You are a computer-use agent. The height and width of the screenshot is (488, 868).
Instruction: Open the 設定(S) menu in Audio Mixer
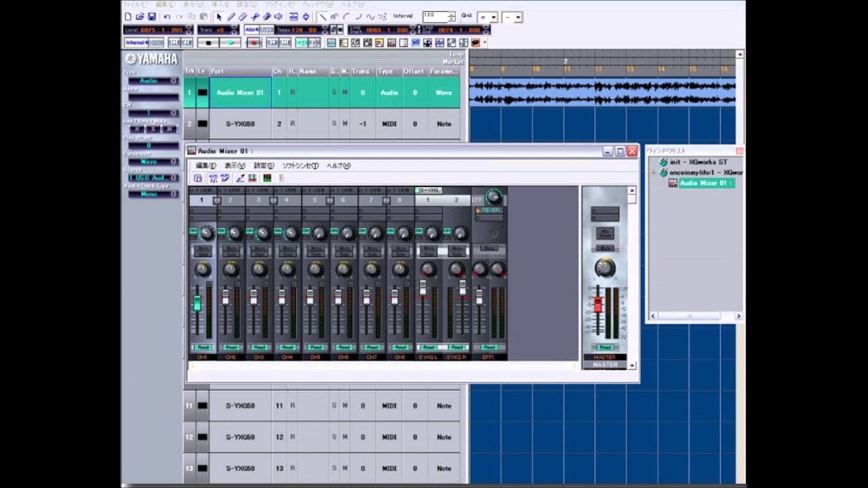pyautogui.click(x=264, y=165)
